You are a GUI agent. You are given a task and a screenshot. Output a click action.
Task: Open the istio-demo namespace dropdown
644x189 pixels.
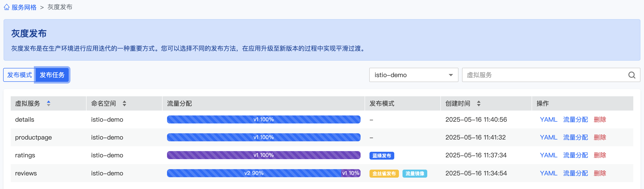(413, 75)
